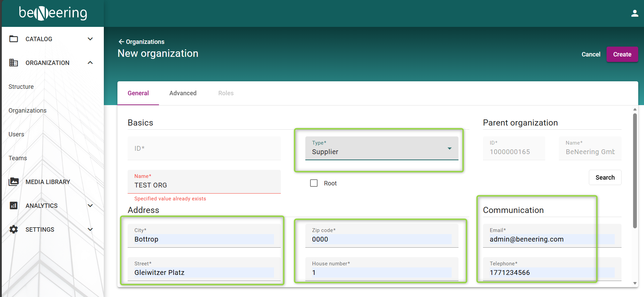Click the Search button for parent organization
This screenshot has height=297, width=644.
pos(605,178)
